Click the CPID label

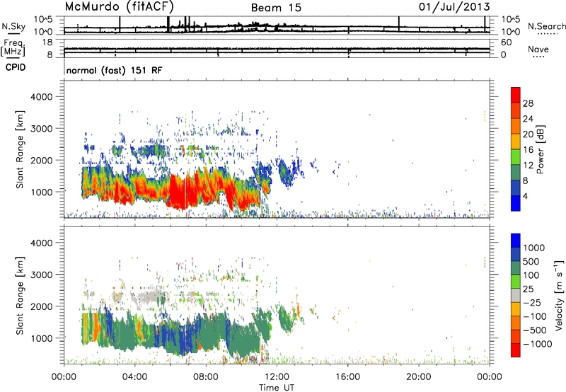click(x=16, y=67)
